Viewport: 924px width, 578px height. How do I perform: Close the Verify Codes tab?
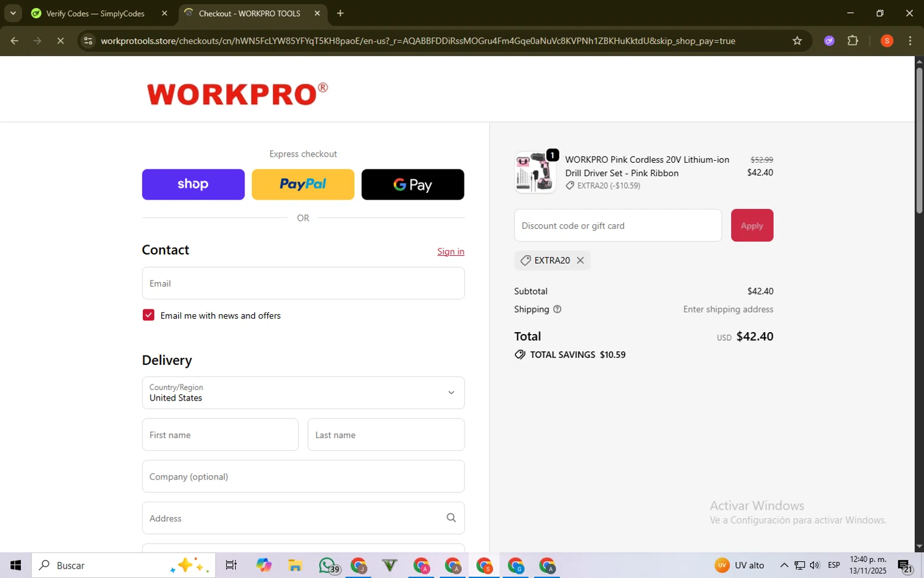click(x=164, y=14)
